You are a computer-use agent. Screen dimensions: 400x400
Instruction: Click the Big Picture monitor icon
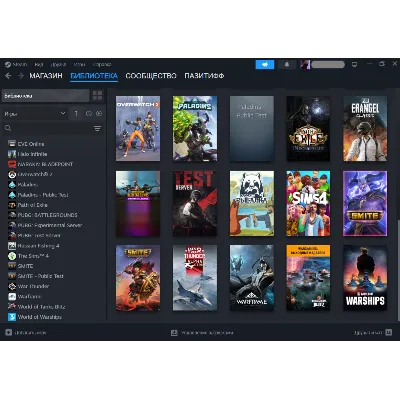[x=354, y=64]
